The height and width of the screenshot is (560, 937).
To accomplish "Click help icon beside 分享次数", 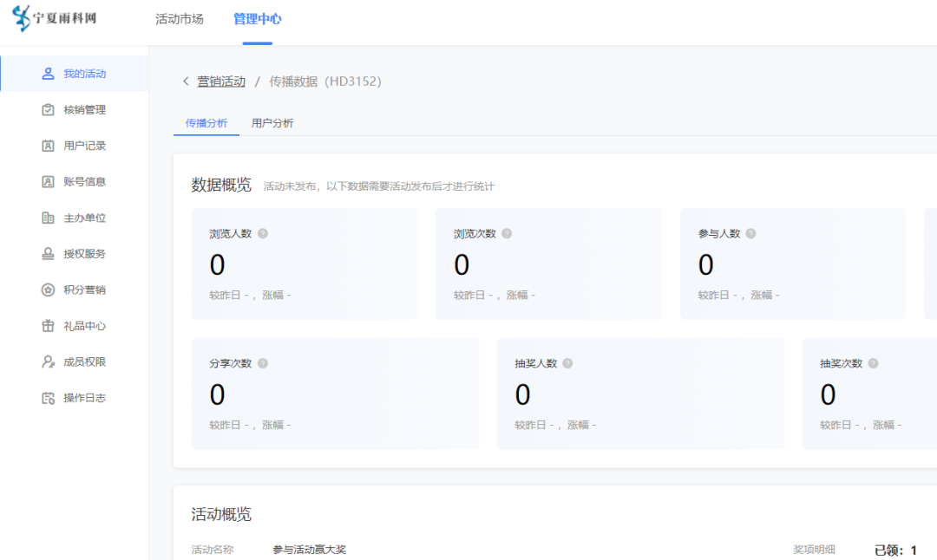I will click(263, 363).
